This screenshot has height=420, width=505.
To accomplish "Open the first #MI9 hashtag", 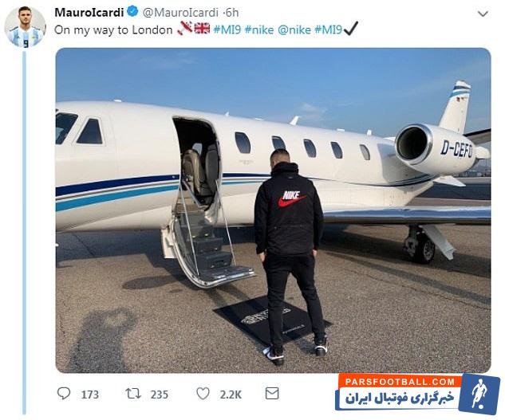I will tap(227, 29).
